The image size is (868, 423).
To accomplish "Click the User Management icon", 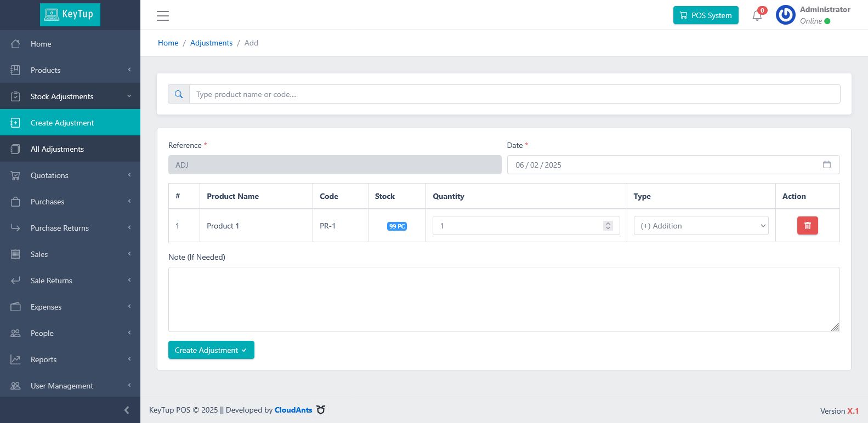I will point(15,386).
